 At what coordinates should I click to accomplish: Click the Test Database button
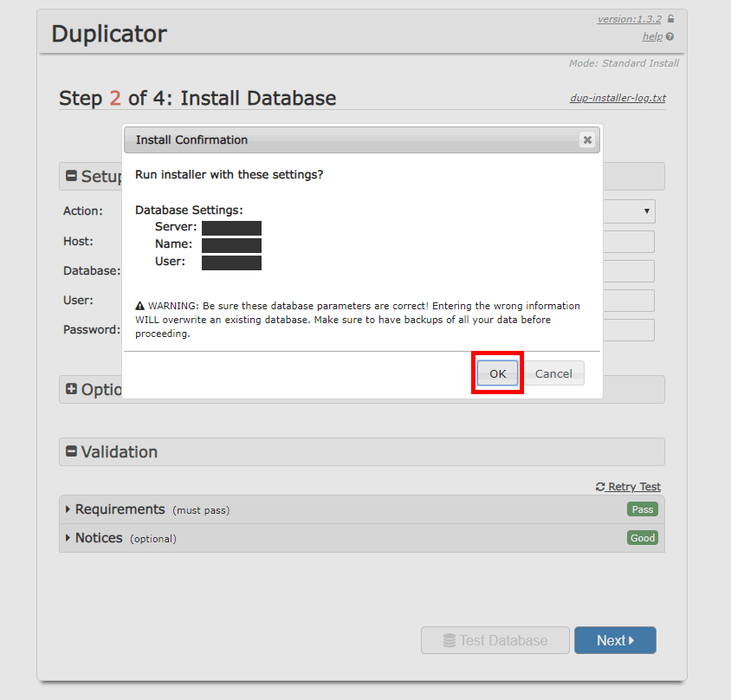tap(495, 640)
